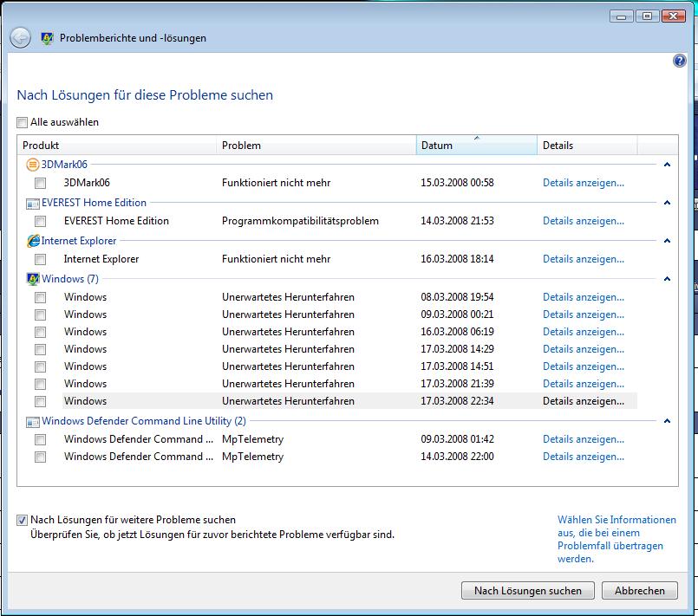Select the Windows row dated 17.03.2008 22:34
This screenshot has height=616, width=698.
(x=286, y=401)
